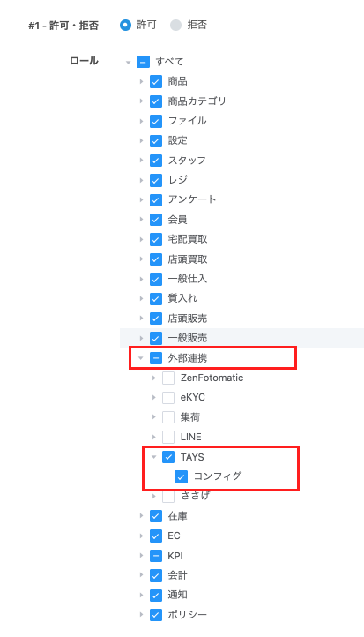
Task: Tick the LINE checkbox
Action: click(168, 437)
